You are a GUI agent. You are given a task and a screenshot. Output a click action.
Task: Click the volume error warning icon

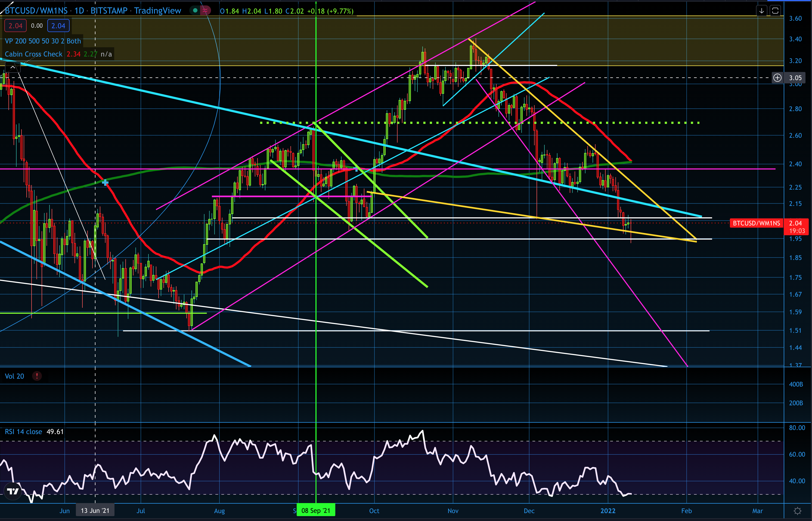click(x=37, y=376)
